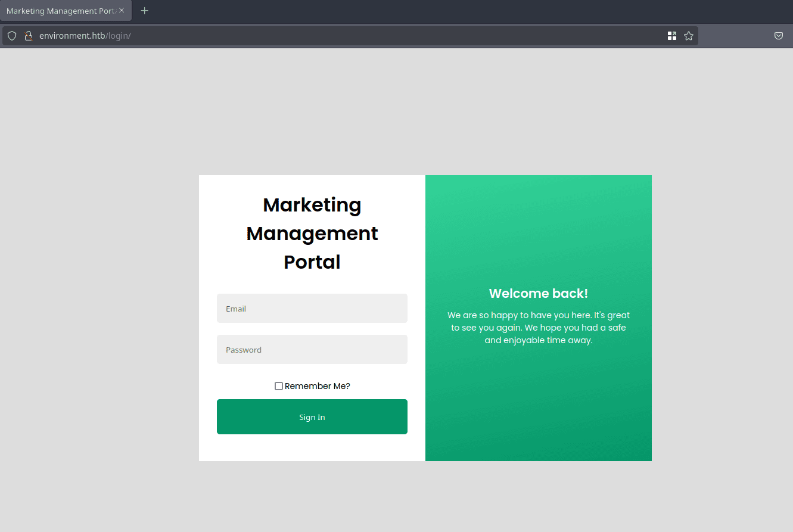
Task: Click the tracking protection shield icon
Action: coord(12,36)
